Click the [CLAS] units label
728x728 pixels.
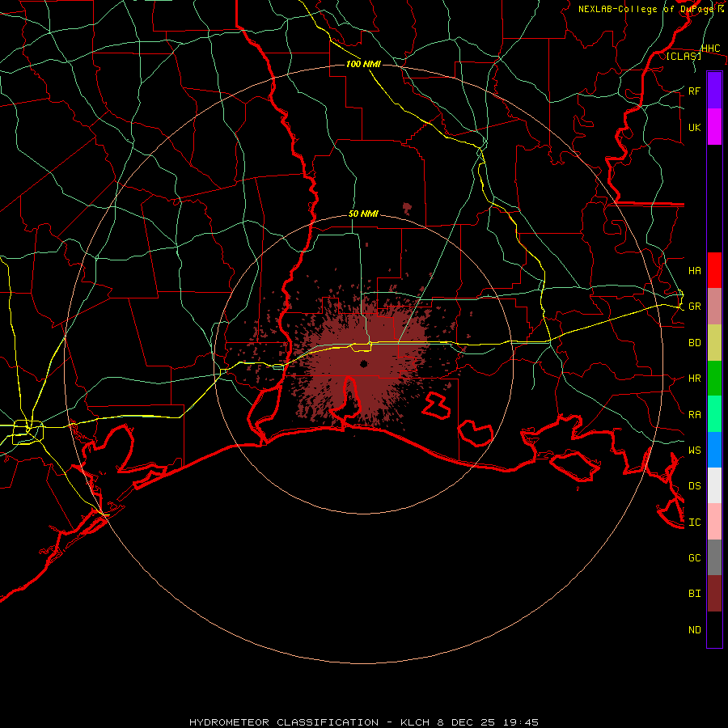coord(684,56)
